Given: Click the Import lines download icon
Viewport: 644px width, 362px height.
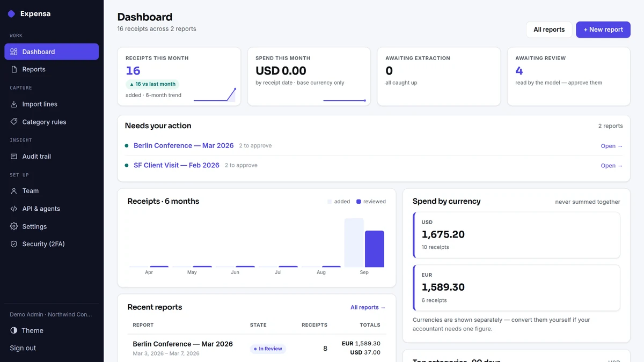Looking at the screenshot, I should (x=14, y=104).
